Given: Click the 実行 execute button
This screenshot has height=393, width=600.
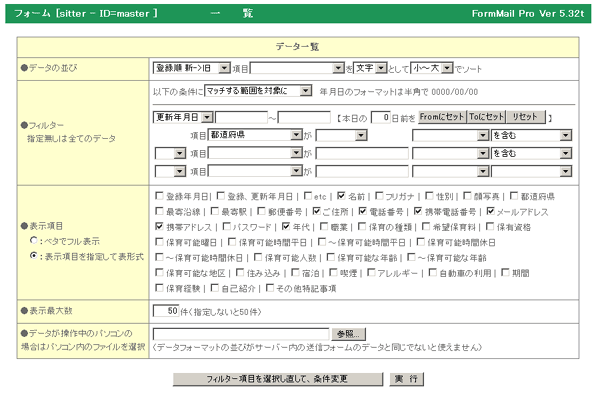Looking at the screenshot, I should point(406,379).
